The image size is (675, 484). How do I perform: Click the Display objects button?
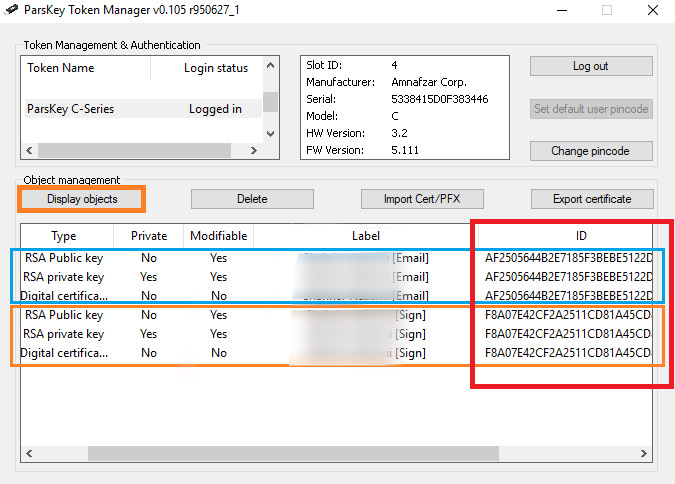coord(82,199)
